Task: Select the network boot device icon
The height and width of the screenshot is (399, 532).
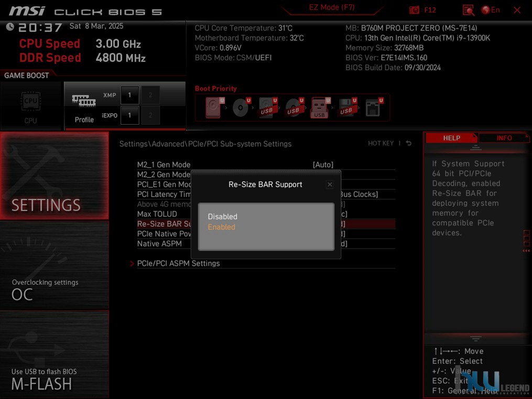Action: [x=374, y=107]
